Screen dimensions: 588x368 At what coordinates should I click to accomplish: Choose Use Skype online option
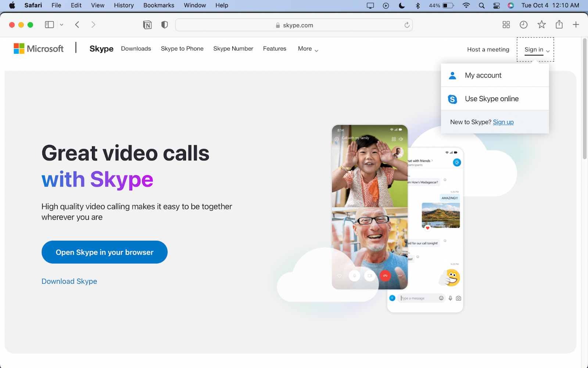coord(495,99)
